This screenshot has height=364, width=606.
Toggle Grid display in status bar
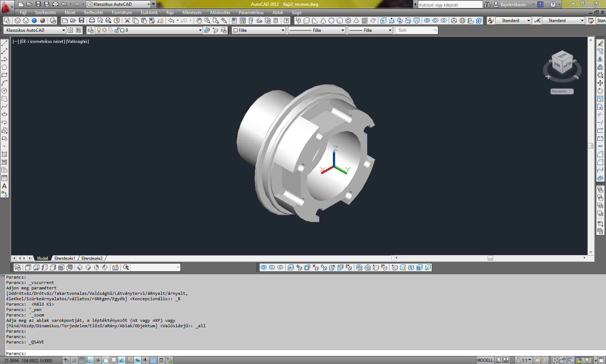click(82, 360)
